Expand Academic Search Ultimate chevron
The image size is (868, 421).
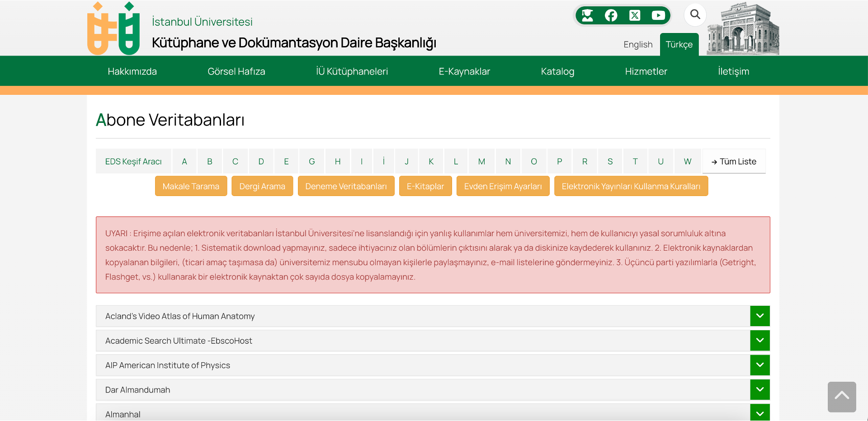[760, 341]
